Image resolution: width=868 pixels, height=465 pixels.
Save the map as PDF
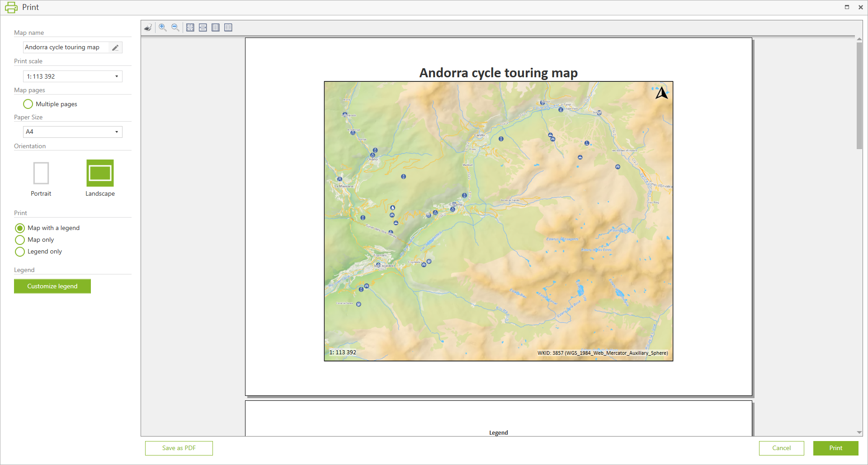179,448
